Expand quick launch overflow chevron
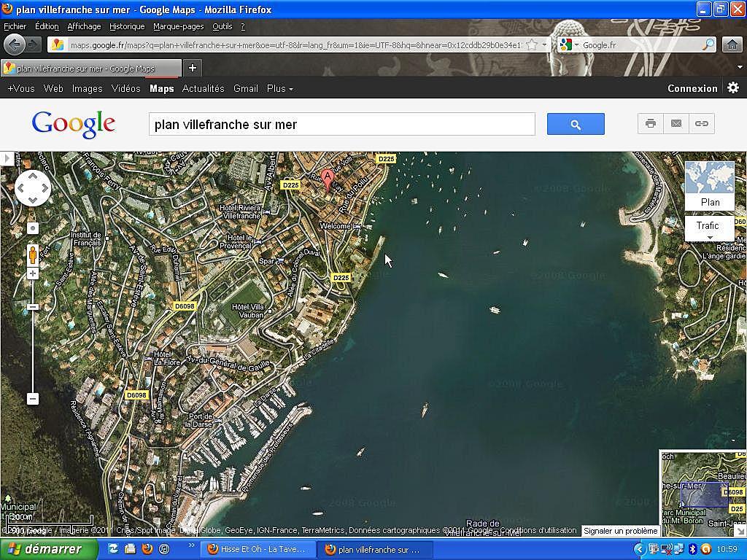 click(192, 545)
